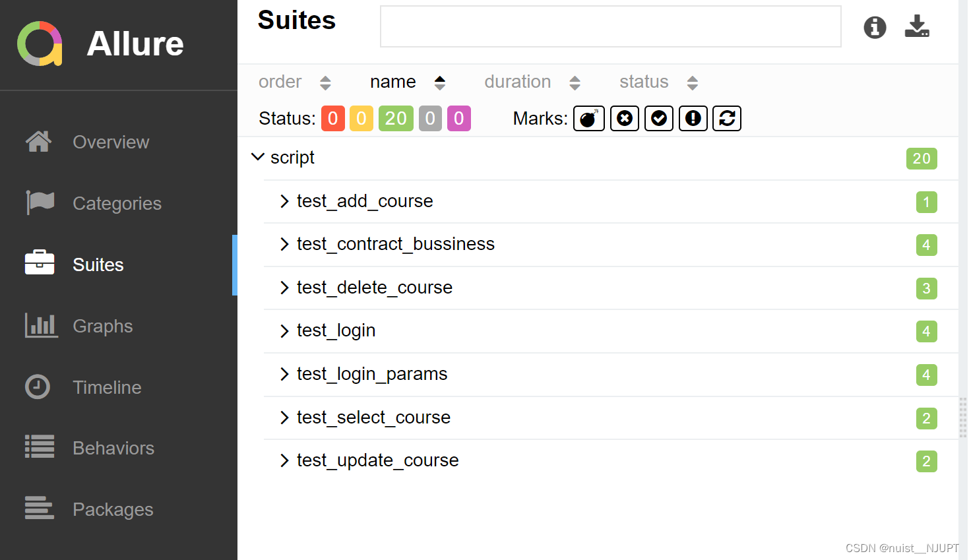Toggle the new failed (x) mark filter

[624, 119]
